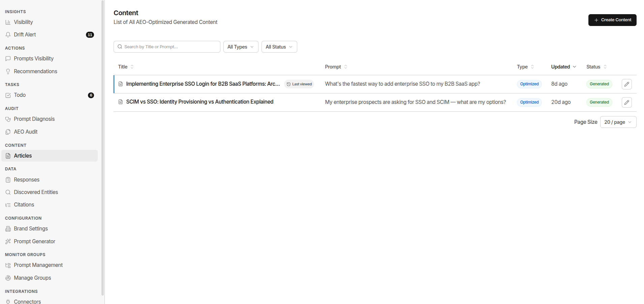Click the Discovered Entities search icon

(x=8, y=192)
